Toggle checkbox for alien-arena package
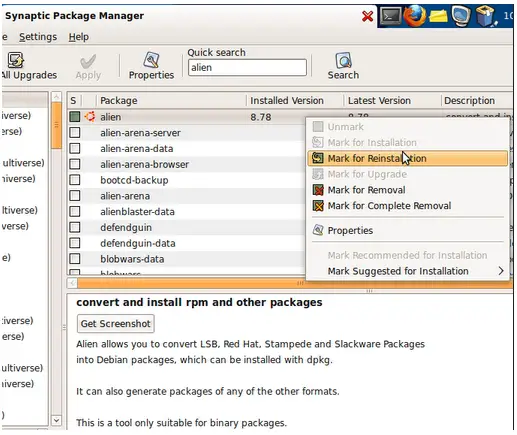Image resolution: width=517 pixels, height=435 pixels. pyautogui.click(x=75, y=196)
